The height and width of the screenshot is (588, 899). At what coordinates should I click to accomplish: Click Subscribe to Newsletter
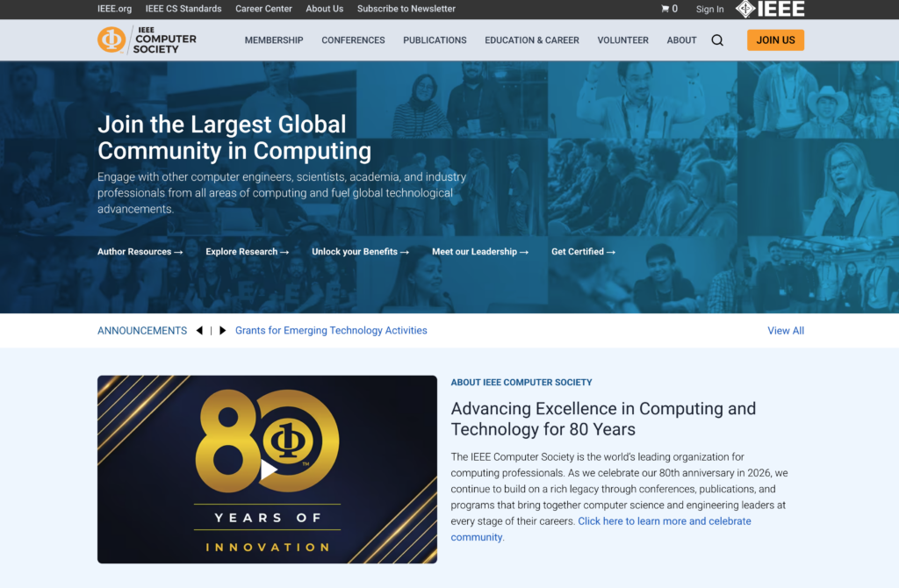click(x=406, y=9)
